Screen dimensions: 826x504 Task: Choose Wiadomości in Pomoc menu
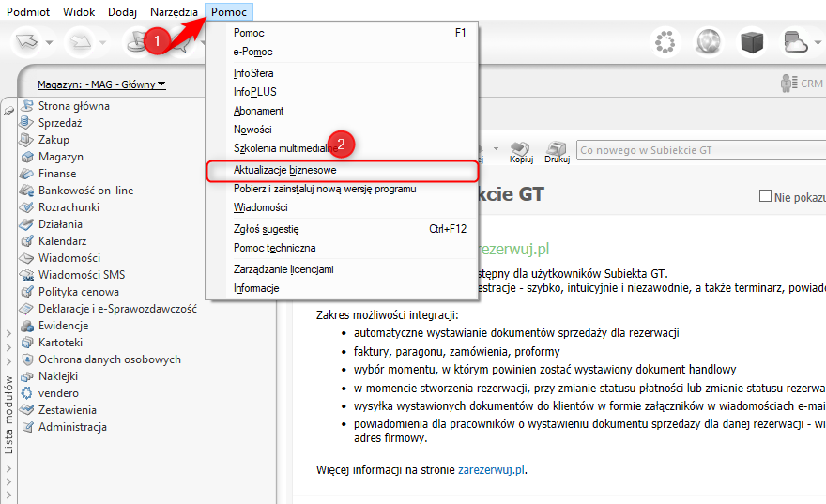click(x=342, y=207)
